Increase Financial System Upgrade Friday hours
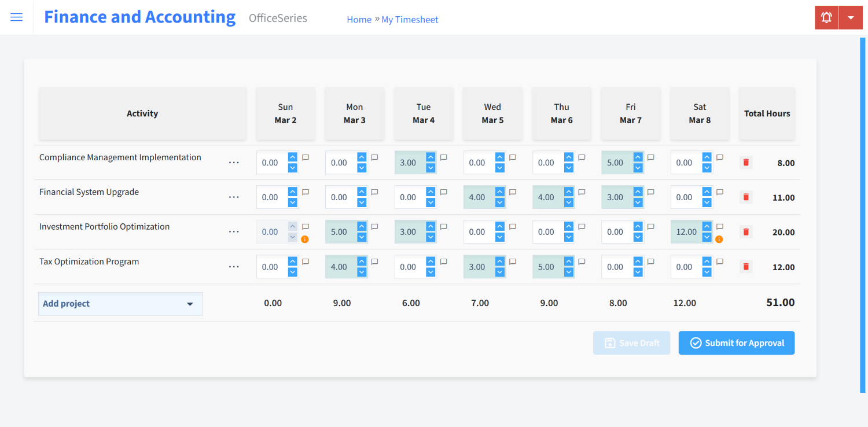The image size is (868, 427). [x=638, y=192]
